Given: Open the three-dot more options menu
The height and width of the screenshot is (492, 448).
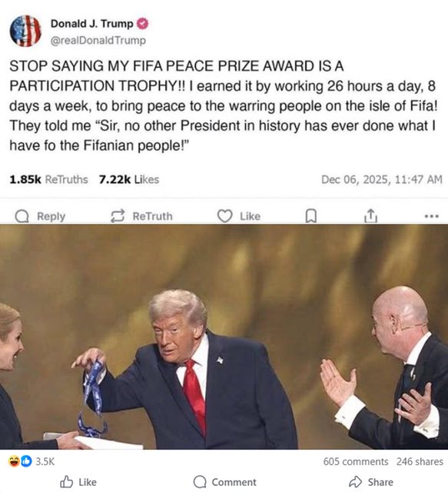Looking at the screenshot, I should pos(431,216).
